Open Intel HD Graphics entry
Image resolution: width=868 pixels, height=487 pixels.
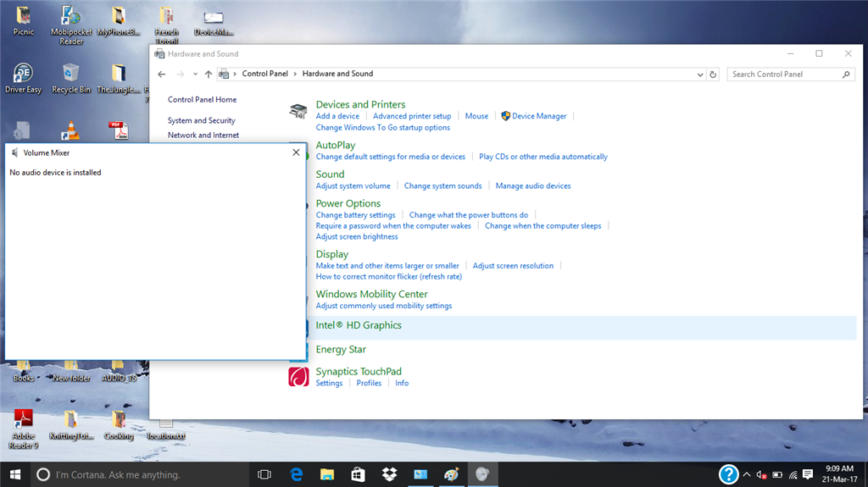359,325
